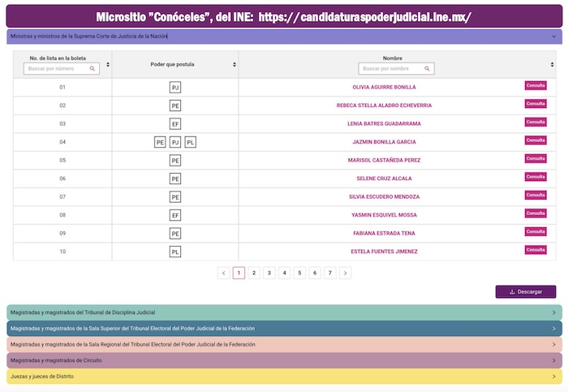Collapse the Suprema Corte ministers section

click(553, 37)
